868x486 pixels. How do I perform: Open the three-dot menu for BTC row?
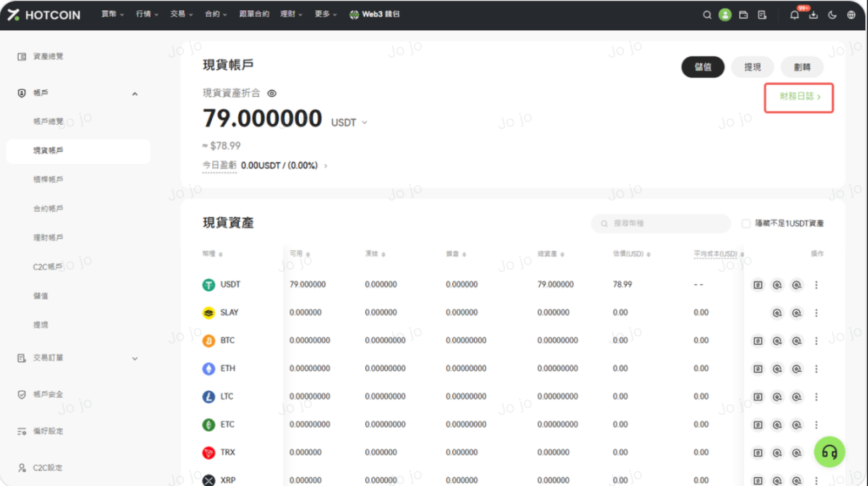point(816,341)
